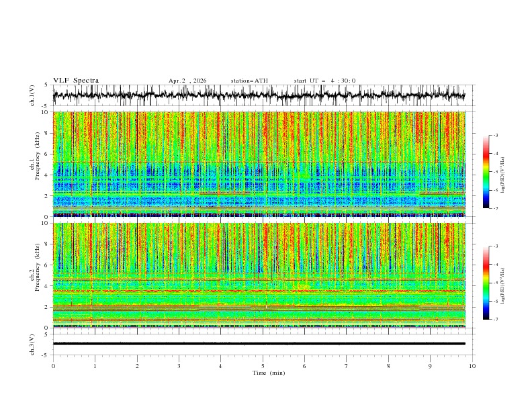Click time axis tick label "4"
532x411 pixels.
pyautogui.click(x=220, y=366)
